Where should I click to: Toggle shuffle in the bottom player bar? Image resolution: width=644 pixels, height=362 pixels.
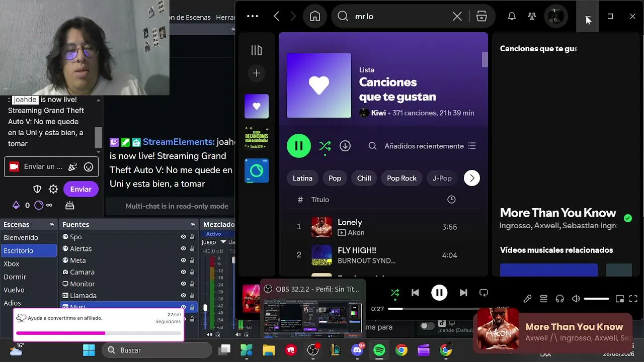395,293
